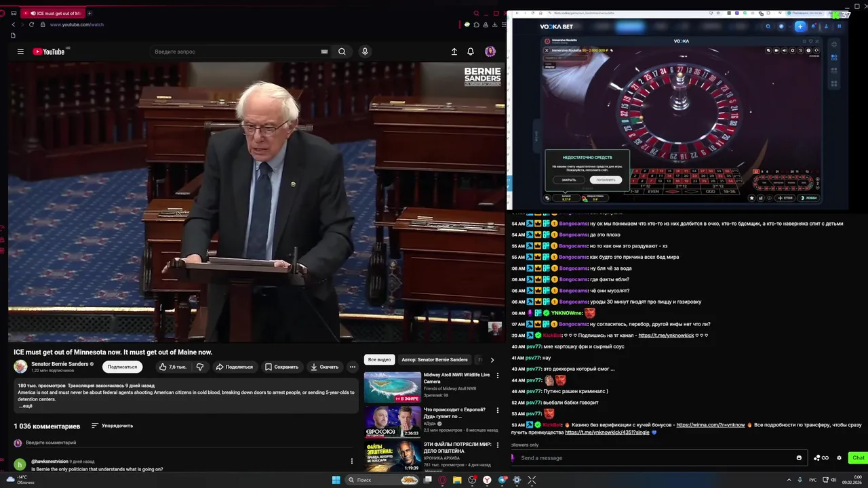Click the blue plus deposit button on Vodka Bet
Viewport: 868px width, 488px height.
pos(800,26)
